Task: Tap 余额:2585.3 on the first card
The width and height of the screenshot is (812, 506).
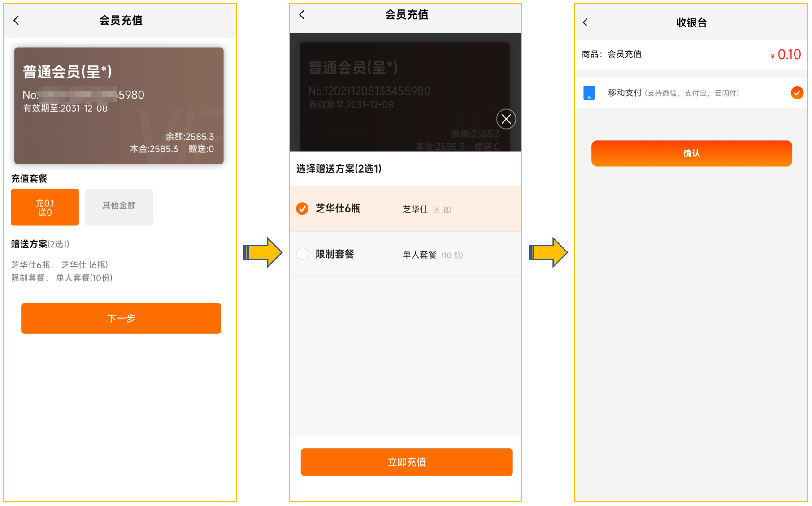Action: click(190, 137)
